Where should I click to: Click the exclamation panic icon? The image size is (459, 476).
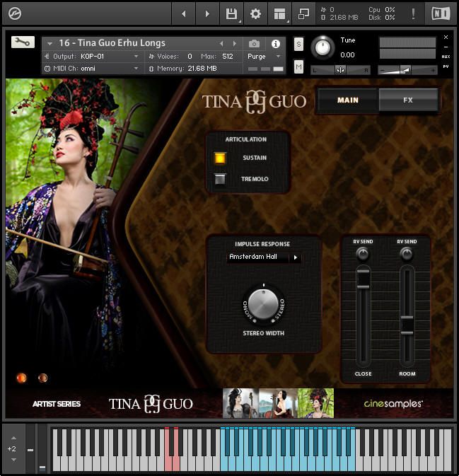pyautogui.click(x=413, y=13)
